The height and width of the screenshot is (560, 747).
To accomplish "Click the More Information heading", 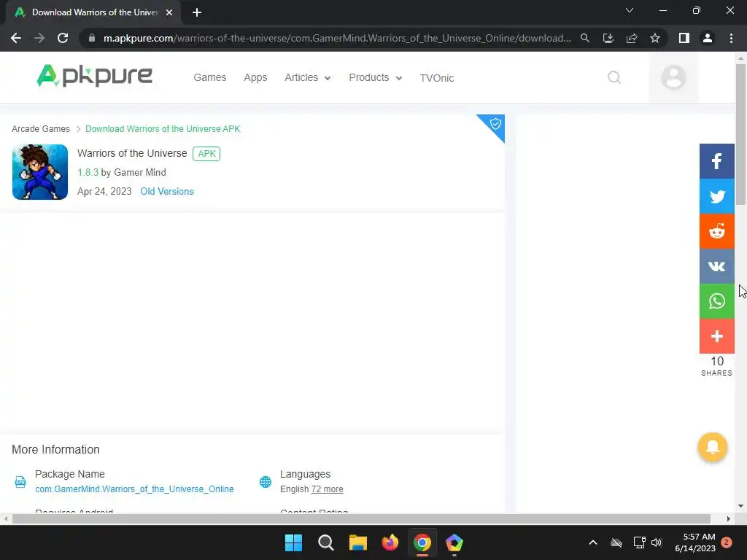I will click(55, 449).
